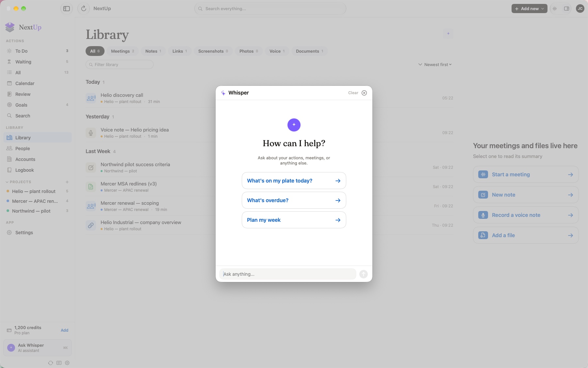
Task: Click the send arrow in Whisper input
Action: [364, 274]
